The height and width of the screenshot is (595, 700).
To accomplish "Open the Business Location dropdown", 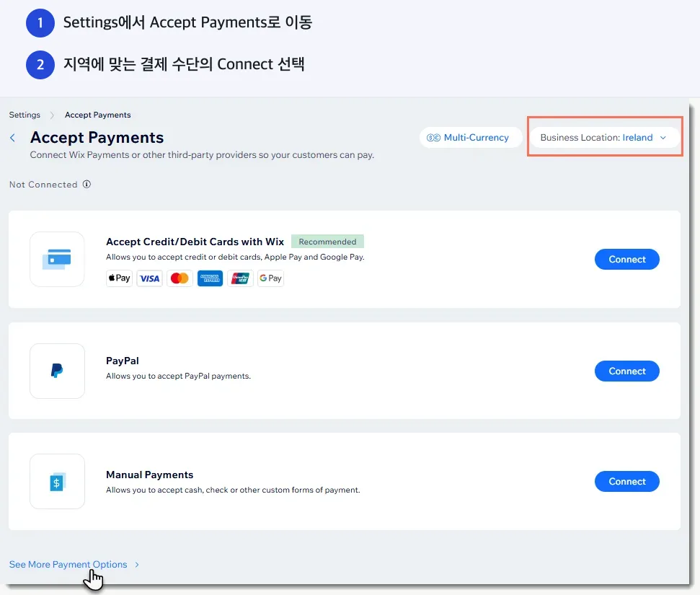I will tap(604, 138).
